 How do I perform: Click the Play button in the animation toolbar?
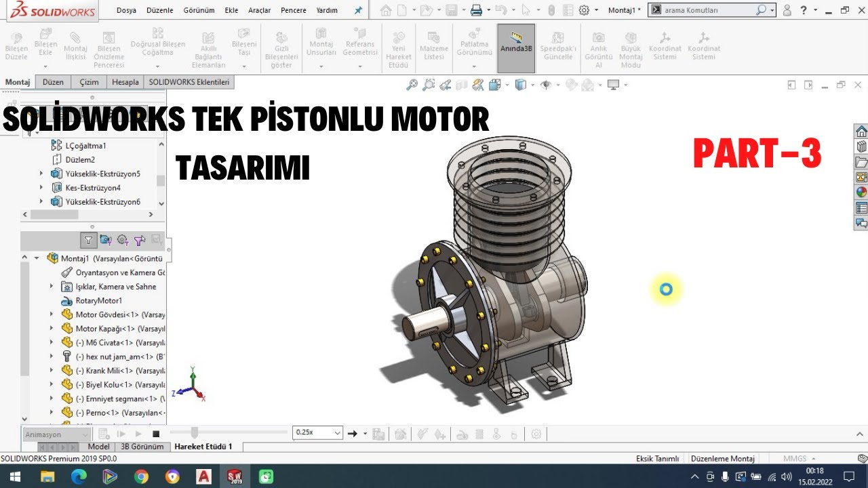coord(138,434)
